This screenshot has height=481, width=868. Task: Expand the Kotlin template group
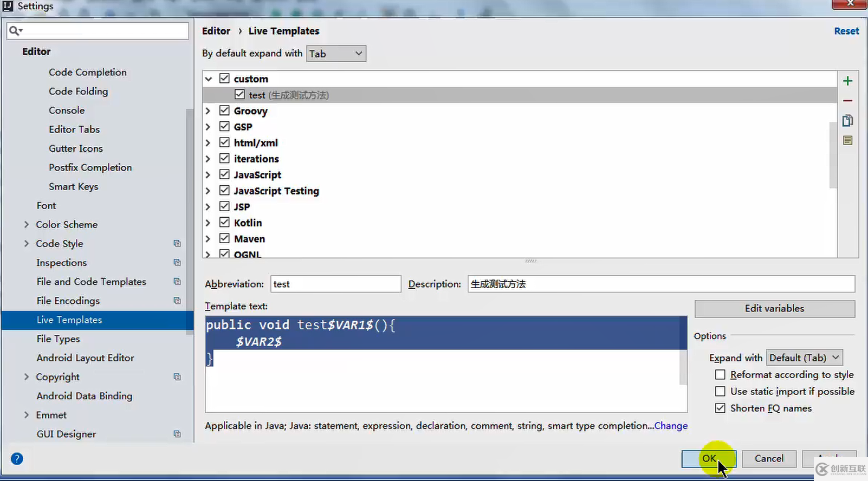point(208,223)
